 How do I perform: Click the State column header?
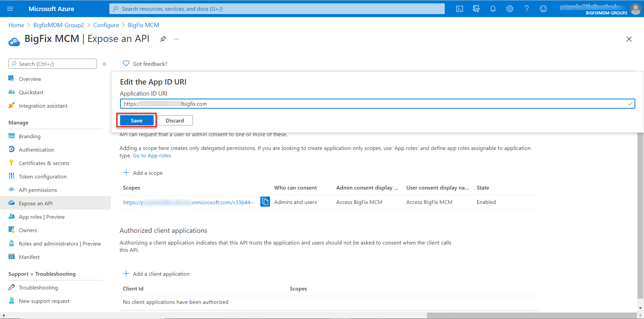pos(483,188)
